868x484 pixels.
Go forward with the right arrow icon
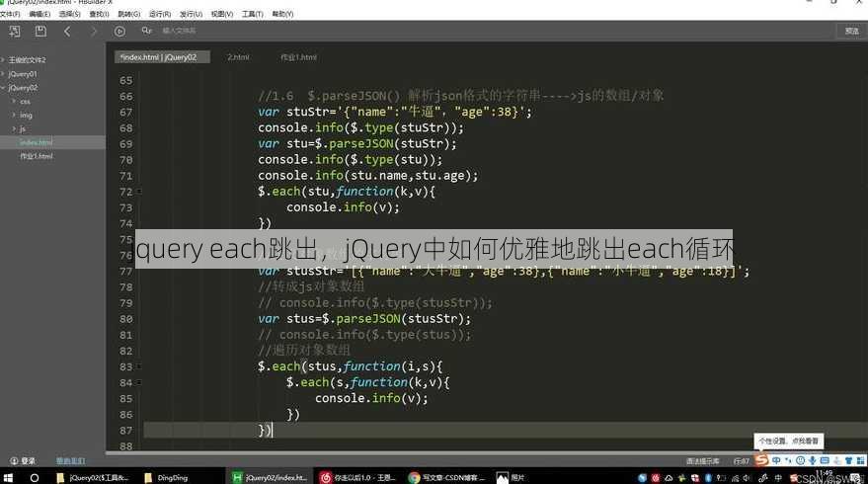pyautogui.click(x=93, y=32)
